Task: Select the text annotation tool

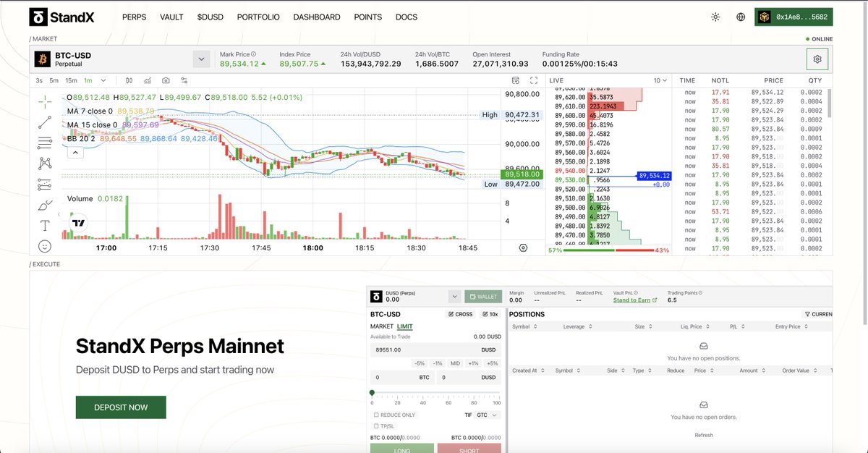Action: [45, 226]
